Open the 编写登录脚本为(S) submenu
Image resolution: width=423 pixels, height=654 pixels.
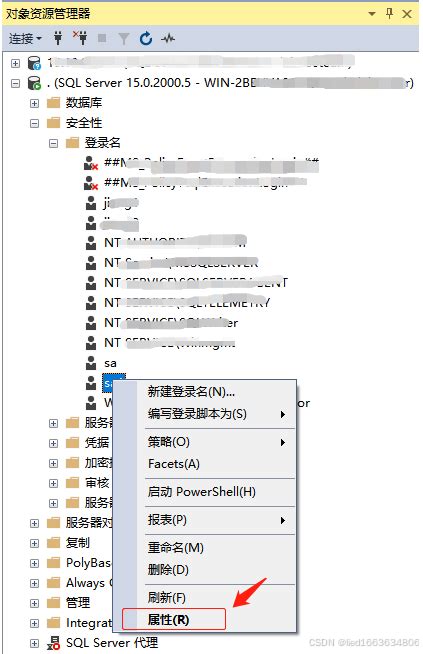pos(197,414)
